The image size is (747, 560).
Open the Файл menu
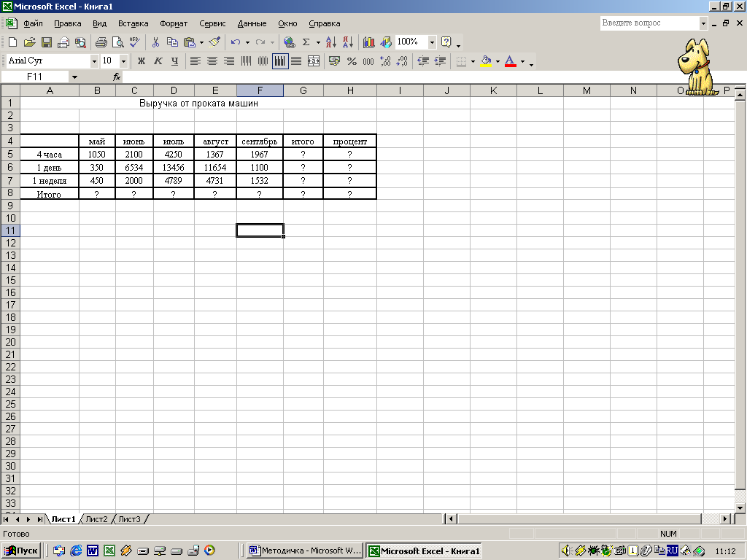[x=33, y=23]
